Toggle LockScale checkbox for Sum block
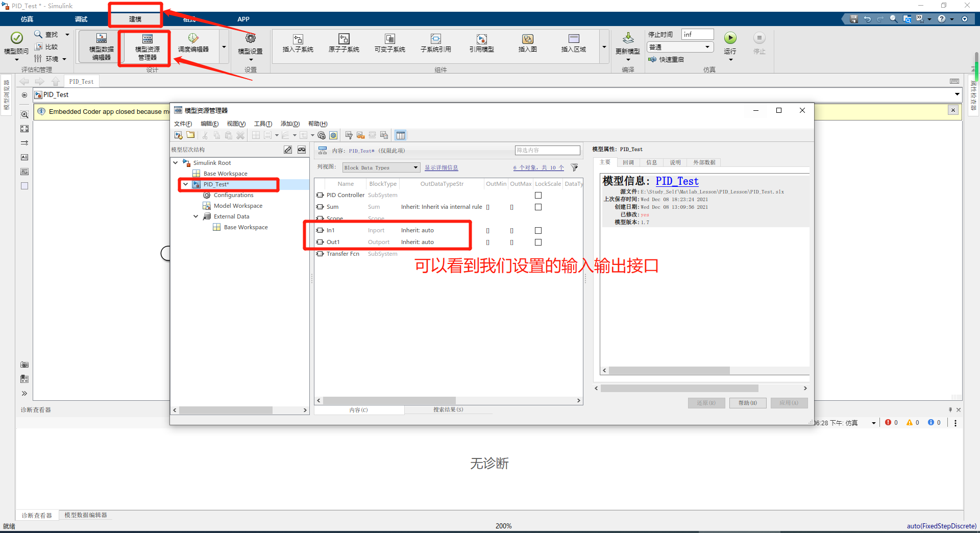The width and height of the screenshot is (980, 533). click(x=538, y=207)
